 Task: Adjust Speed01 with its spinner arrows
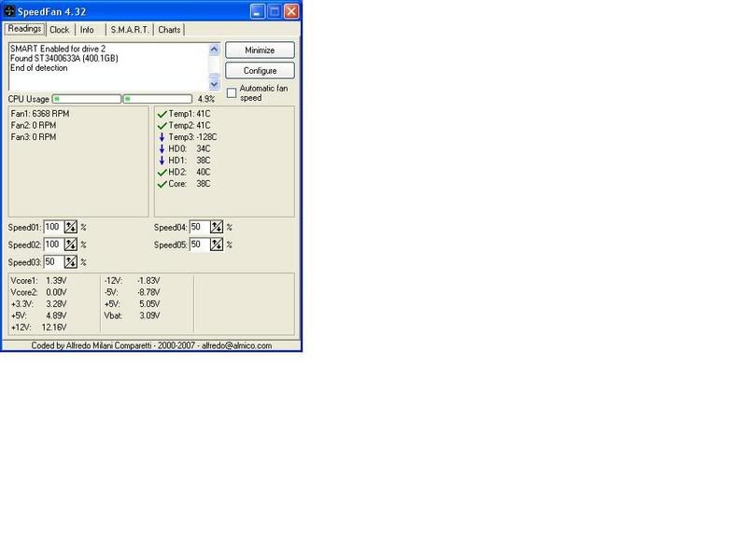coord(71,227)
